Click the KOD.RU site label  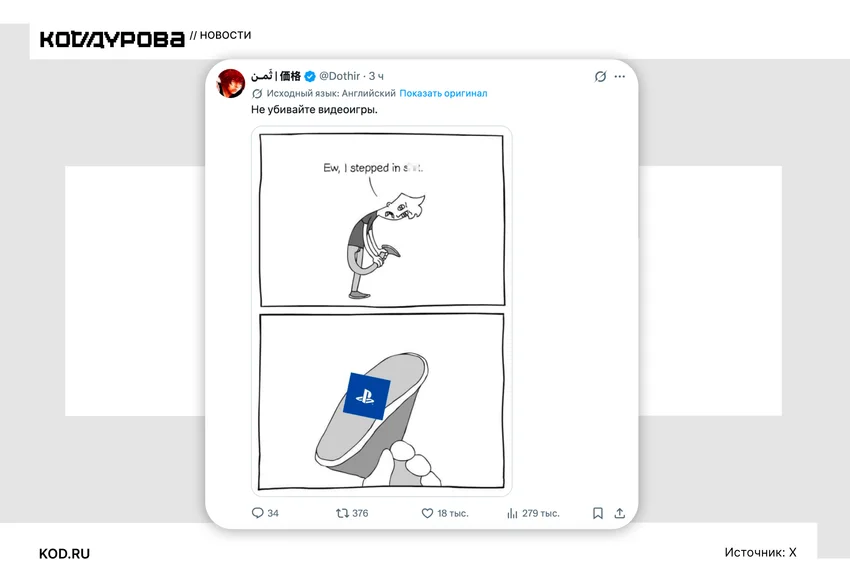pos(65,553)
